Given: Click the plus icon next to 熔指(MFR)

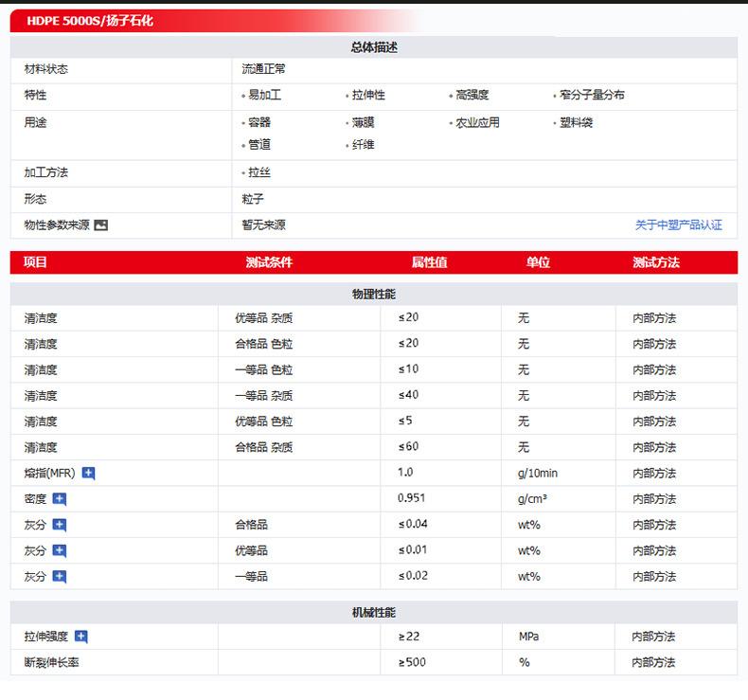Looking at the screenshot, I should [89, 473].
